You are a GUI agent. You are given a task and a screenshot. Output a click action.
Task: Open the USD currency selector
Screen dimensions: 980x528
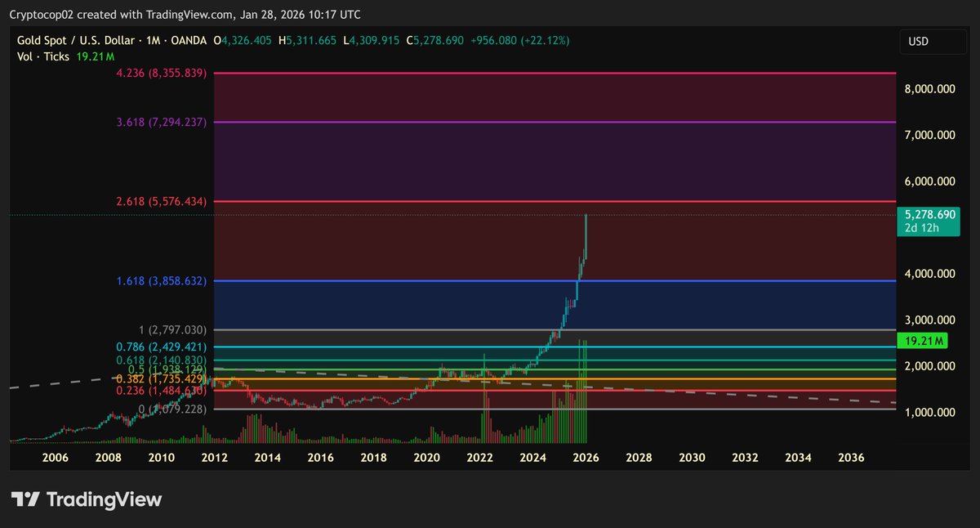933,41
